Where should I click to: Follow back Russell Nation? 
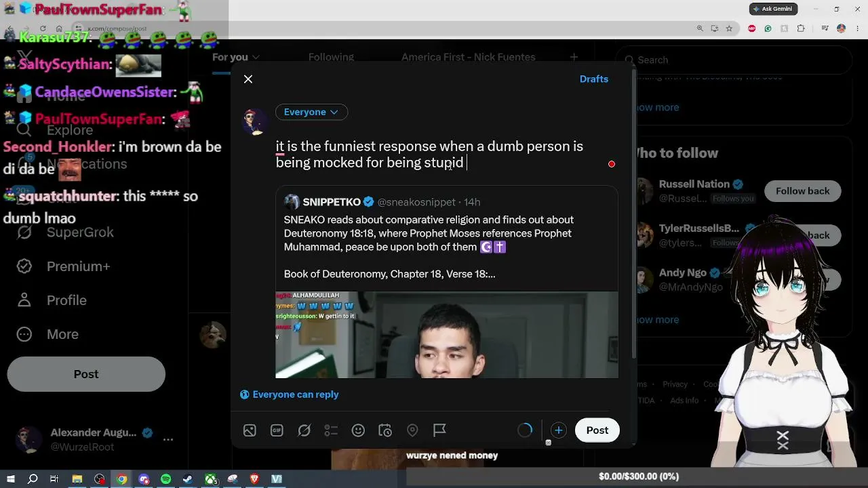point(802,191)
